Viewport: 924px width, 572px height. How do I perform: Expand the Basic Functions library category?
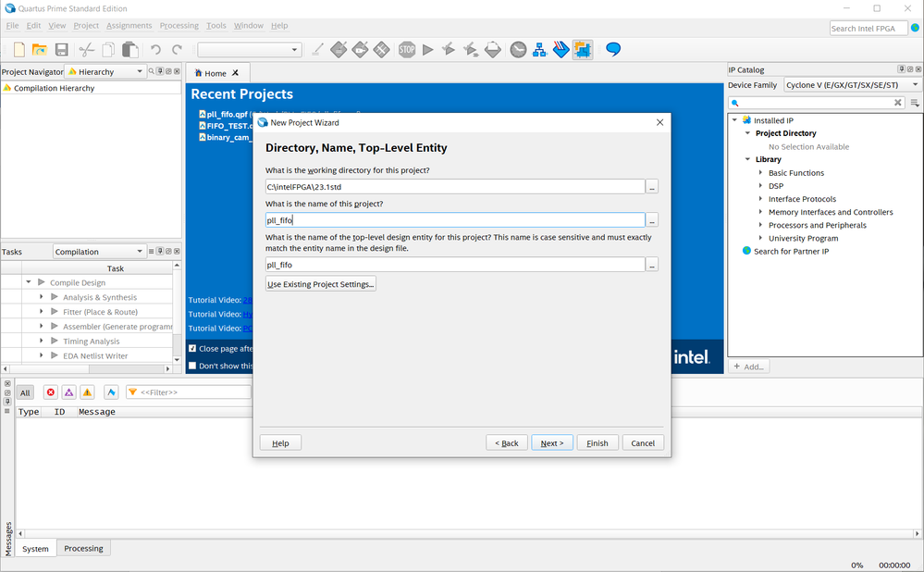760,173
